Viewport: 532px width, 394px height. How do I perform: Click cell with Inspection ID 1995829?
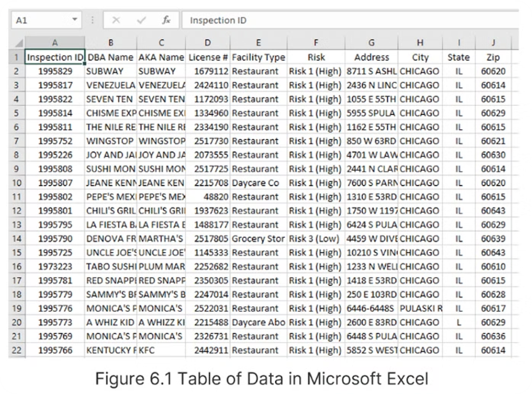55,71
